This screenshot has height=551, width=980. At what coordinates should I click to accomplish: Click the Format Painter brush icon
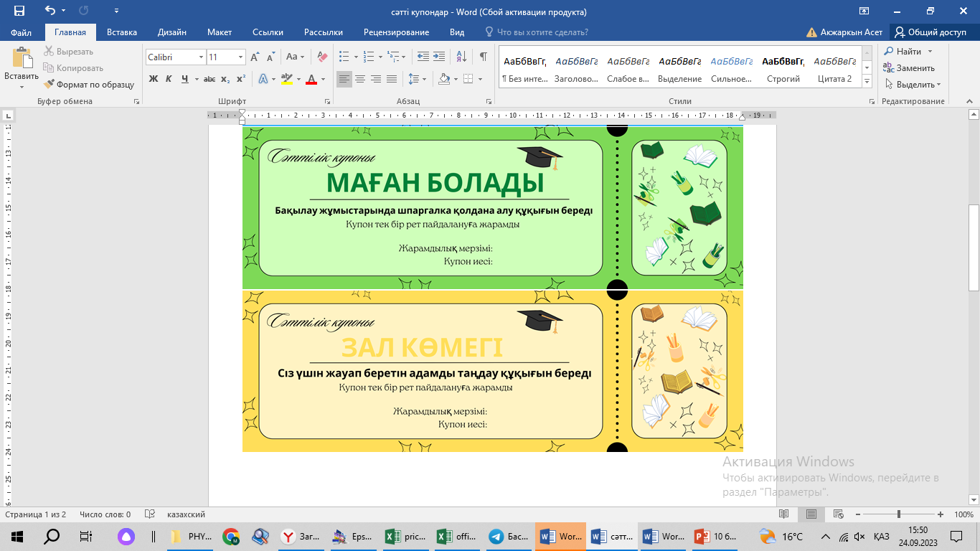point(50,84)
